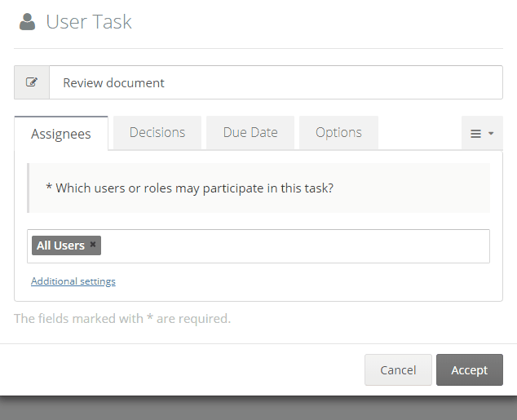Click the person icon beside User Task title
This screenshot has width=517, height=420.
[28, 23]
